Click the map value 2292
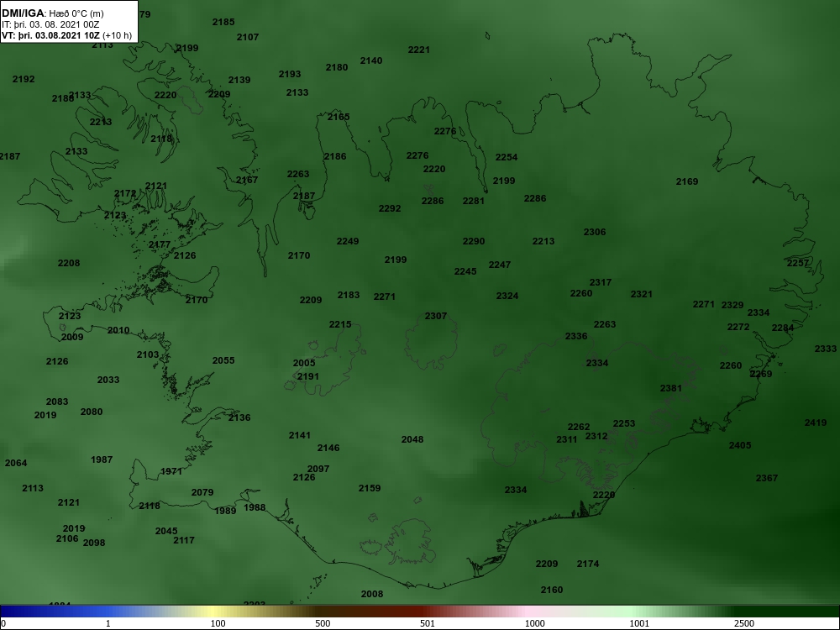The image size is (840, 630). pyautogui.click(x=390, y=208)
